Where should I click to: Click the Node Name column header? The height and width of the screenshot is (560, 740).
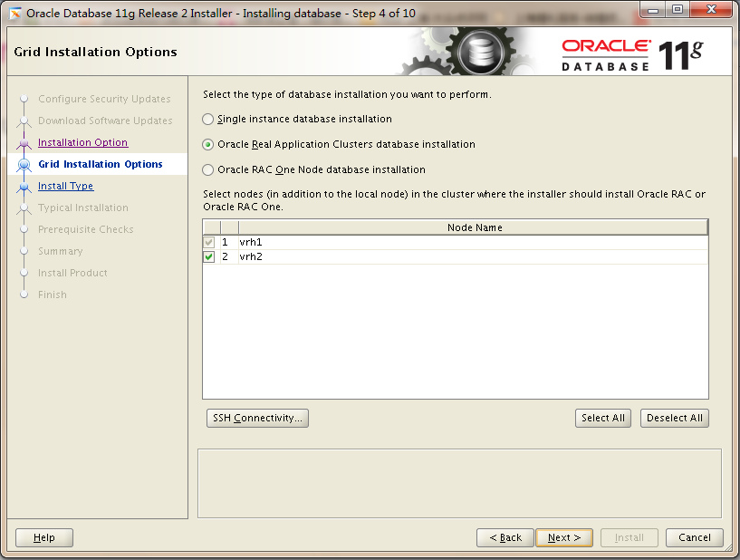pos(474,227)
